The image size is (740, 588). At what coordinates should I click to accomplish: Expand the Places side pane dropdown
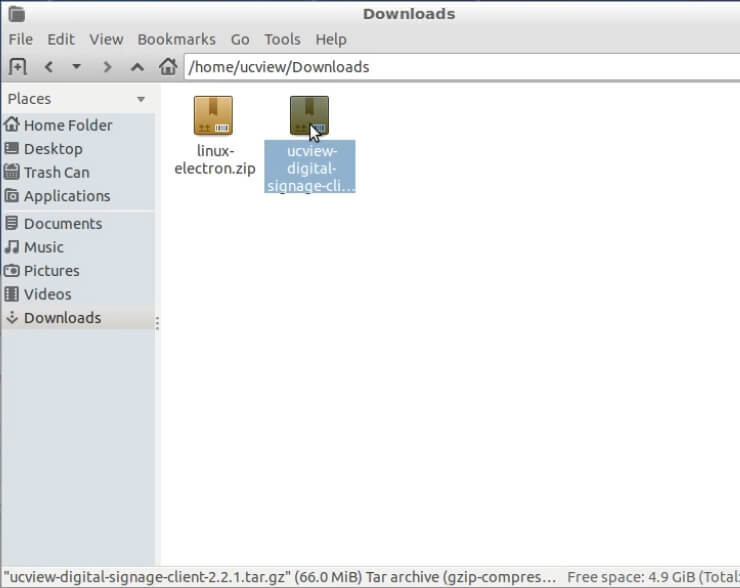[141, 99]
